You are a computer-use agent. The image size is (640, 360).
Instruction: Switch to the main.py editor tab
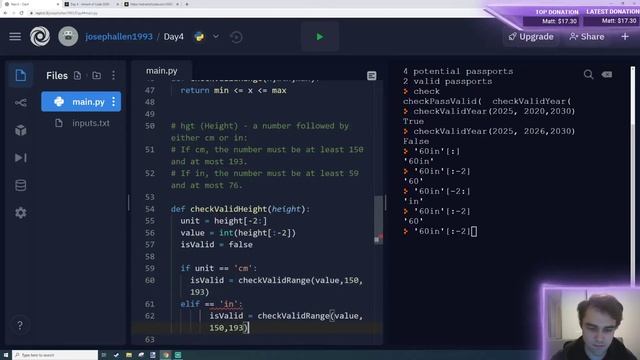(x=162, y=71)
